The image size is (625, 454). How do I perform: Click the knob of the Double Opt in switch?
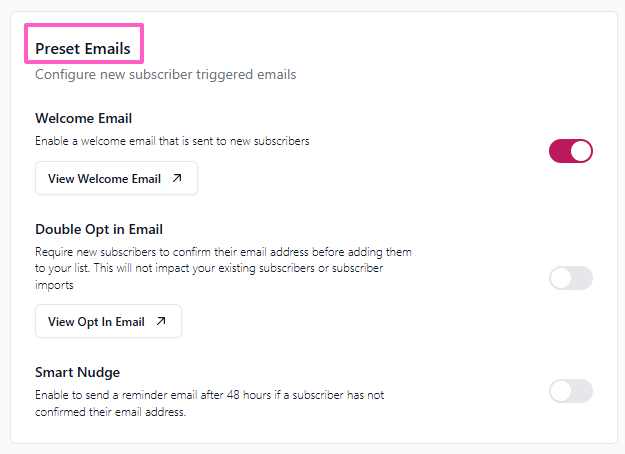click(561, 278)
